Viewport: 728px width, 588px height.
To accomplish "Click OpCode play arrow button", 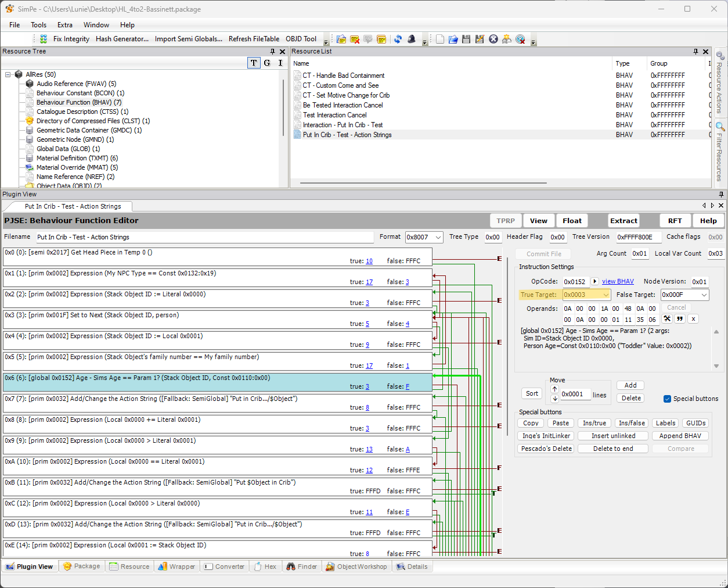I will click(594, 281).
